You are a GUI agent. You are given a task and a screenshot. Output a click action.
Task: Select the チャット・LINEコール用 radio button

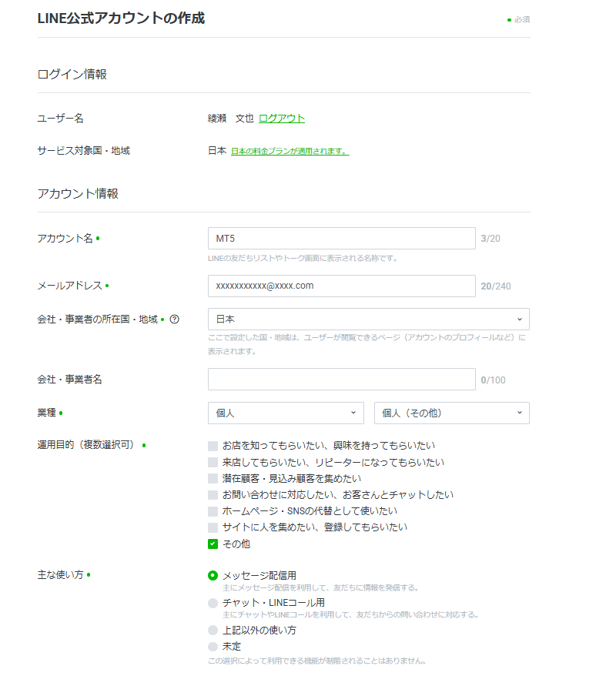pyautogui.click(x=213, y=603)
